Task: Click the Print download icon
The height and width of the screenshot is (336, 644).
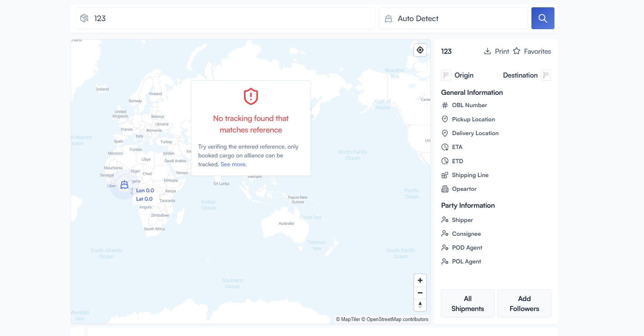Action: (487, 51)
